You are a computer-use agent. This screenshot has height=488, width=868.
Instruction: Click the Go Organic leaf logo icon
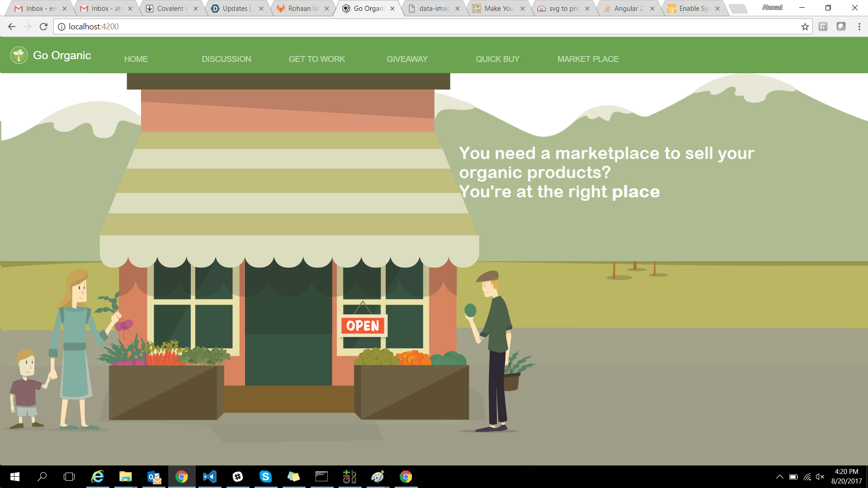pos(19,55)
